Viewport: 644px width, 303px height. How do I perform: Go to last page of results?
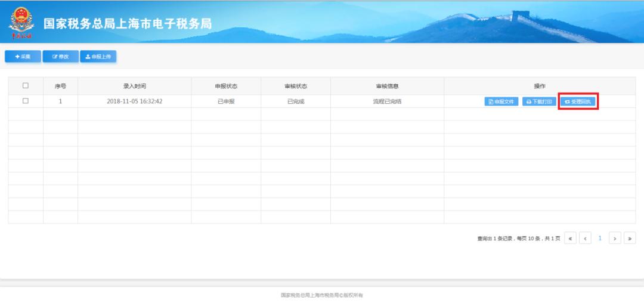pos(630,238)
